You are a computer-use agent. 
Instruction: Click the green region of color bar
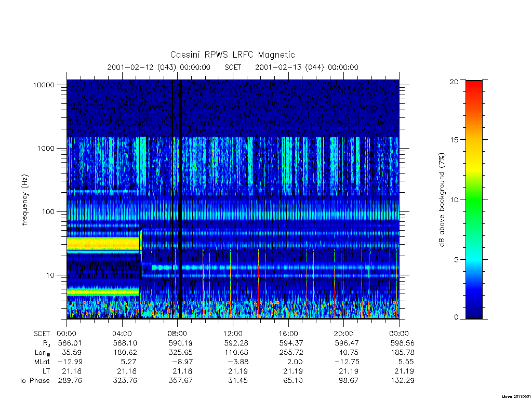pos(474,204)
